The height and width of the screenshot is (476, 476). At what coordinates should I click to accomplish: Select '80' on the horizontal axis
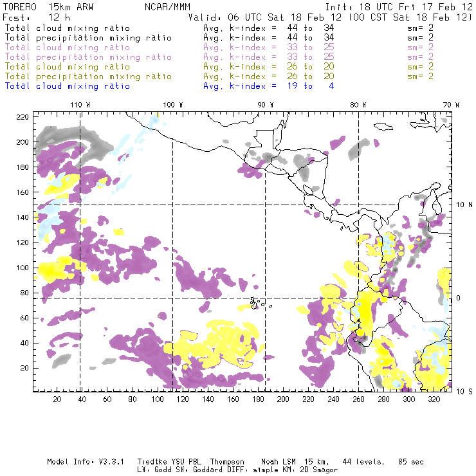(x=133, y=399)
